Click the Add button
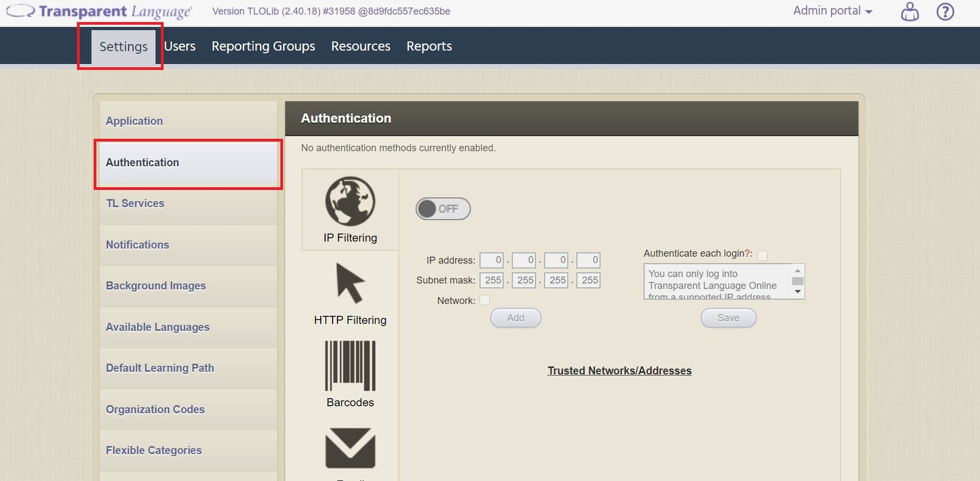Viewport: 980px width, 481px height. [516, 318]
